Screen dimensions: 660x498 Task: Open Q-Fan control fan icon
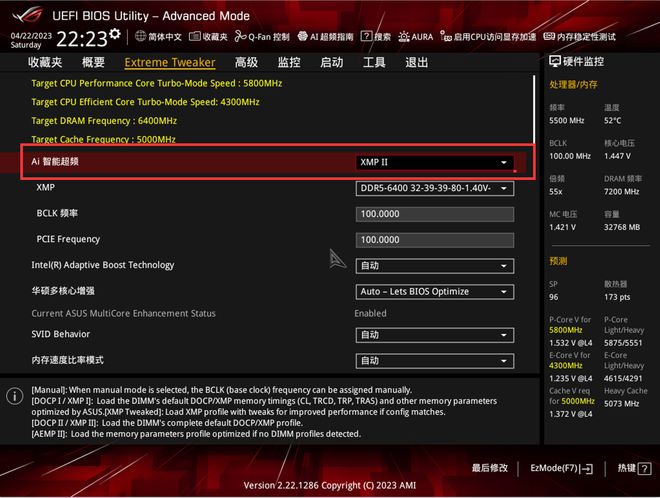point(240,36)
